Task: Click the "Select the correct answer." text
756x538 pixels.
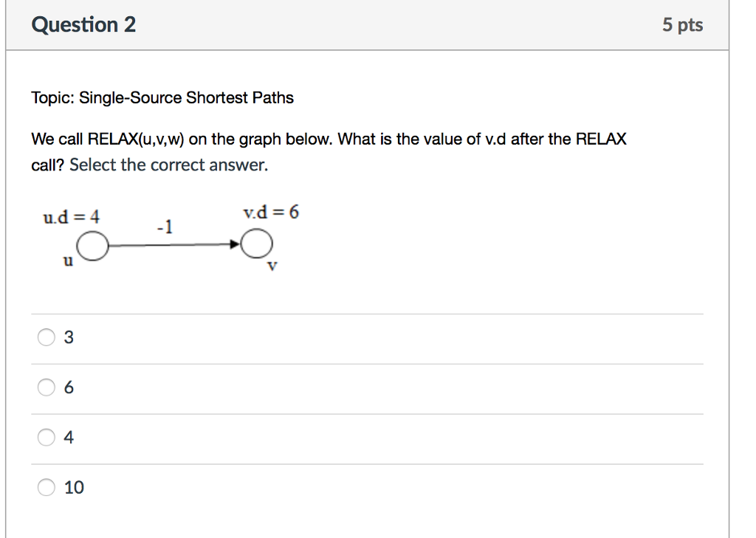Action: pos(168,165)
